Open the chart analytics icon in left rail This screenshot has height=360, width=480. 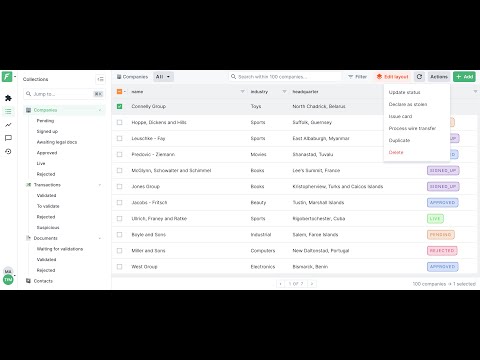coord(8,125)
